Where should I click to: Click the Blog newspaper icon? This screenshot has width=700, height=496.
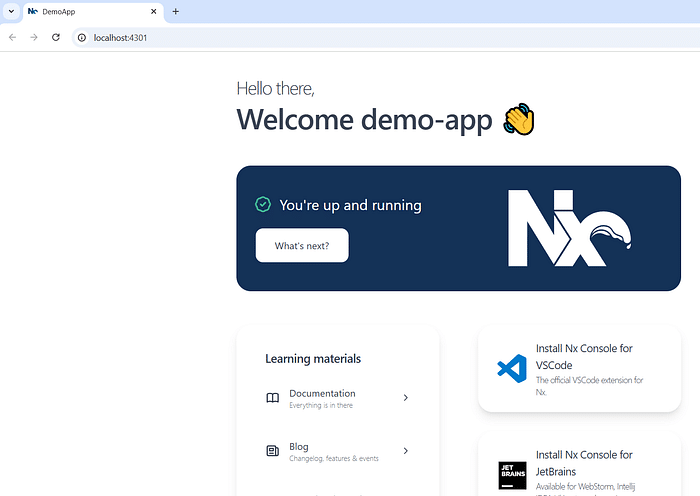pyautogui.click(x=273, y=451)
